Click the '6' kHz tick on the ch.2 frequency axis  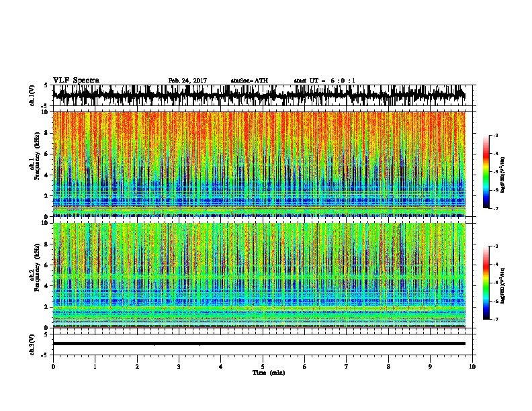click(x=47, y=265)
